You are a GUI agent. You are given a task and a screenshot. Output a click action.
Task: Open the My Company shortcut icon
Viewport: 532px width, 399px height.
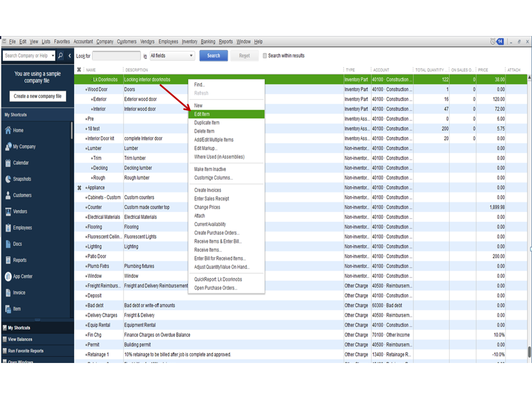(x=8, y=146)
